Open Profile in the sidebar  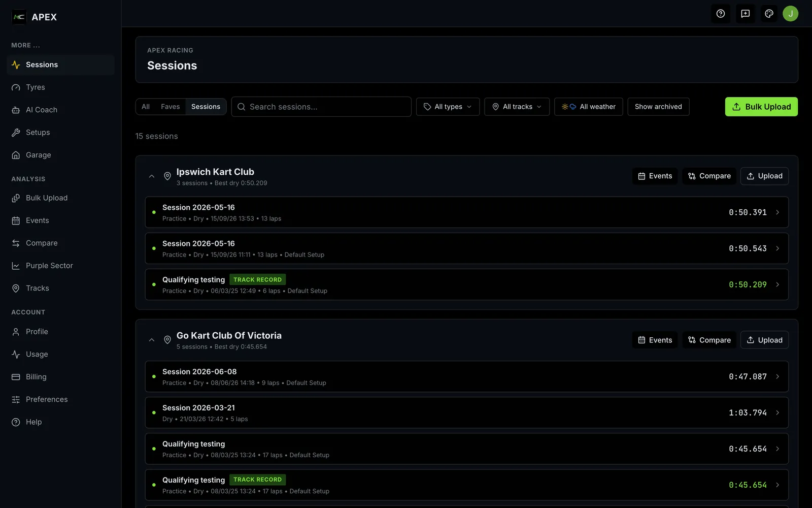(60, 332)
